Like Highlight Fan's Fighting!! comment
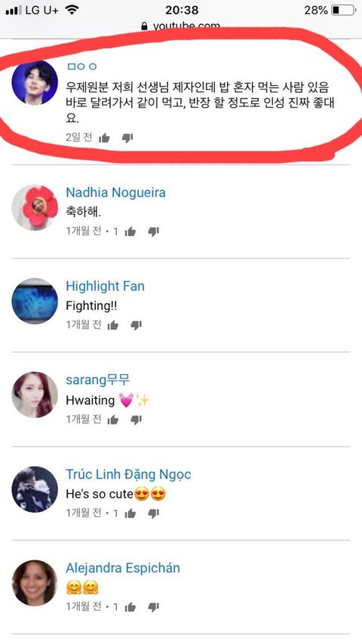This screenshot has width=362, height=644. [x=113, y=325]
